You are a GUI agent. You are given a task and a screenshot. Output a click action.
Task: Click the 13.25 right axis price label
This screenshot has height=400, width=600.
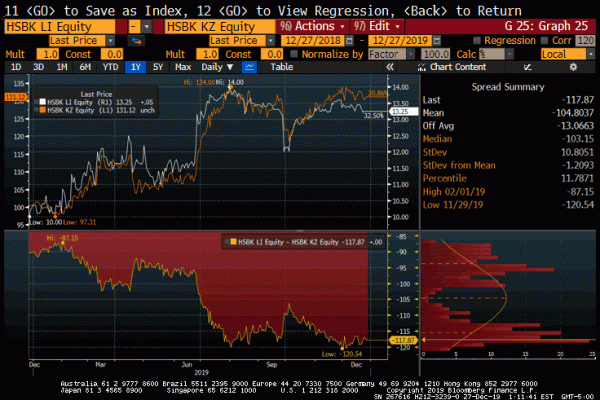[x=404, y=111]
